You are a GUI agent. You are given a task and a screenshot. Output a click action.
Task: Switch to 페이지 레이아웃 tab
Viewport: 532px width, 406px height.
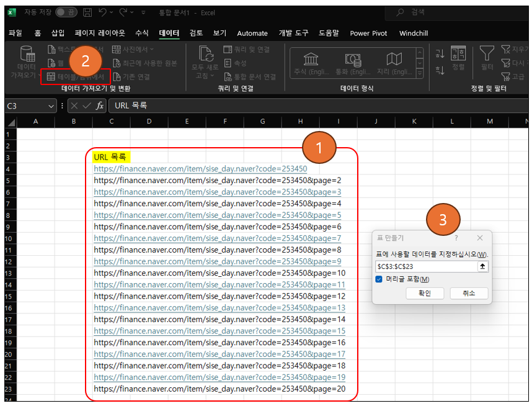(x=100, y=34)
